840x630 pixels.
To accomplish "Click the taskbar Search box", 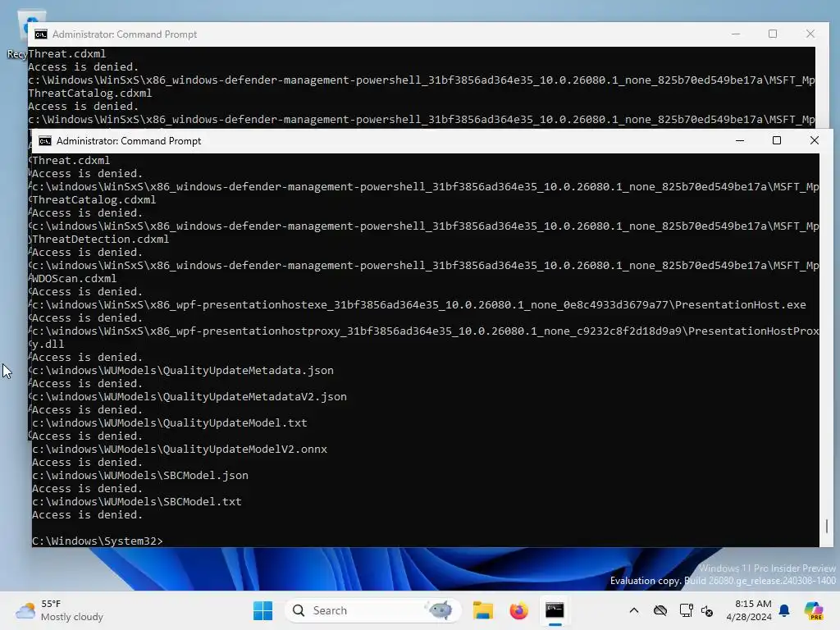I will (373, 610).
